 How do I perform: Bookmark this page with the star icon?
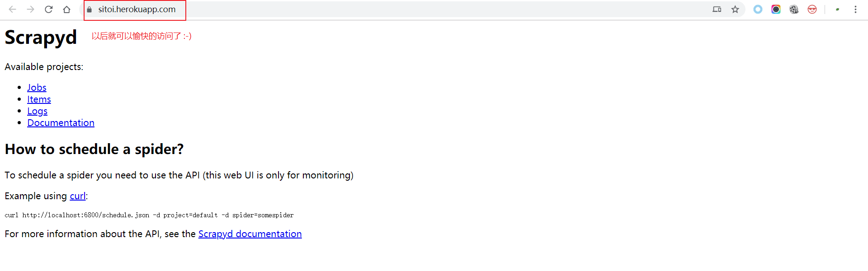pyautogui.click(x=735, y=9)
